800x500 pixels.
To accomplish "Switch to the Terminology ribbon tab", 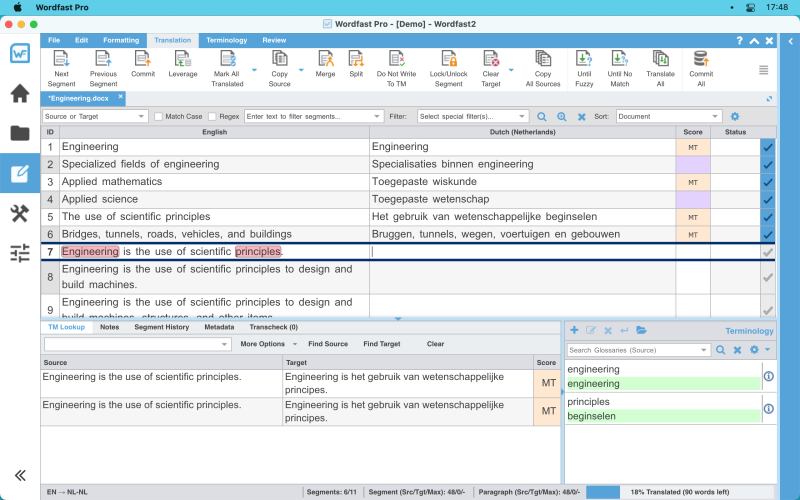I will coord(227,40).
